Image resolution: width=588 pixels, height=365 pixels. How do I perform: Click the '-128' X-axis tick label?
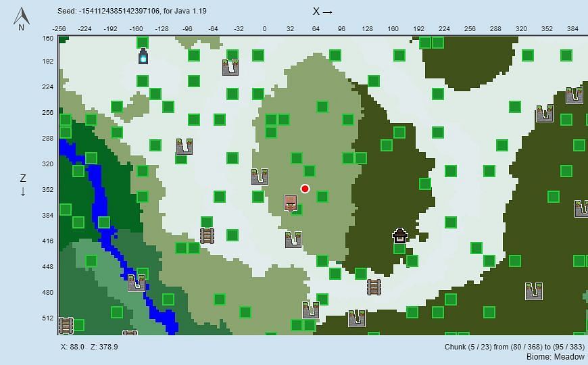162,29
